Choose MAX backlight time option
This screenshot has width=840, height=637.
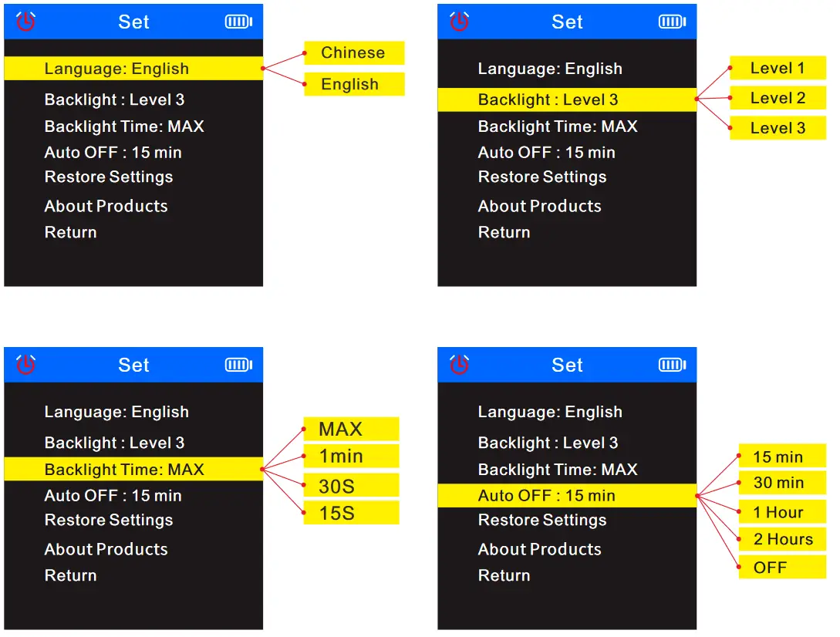coord(352,429)
